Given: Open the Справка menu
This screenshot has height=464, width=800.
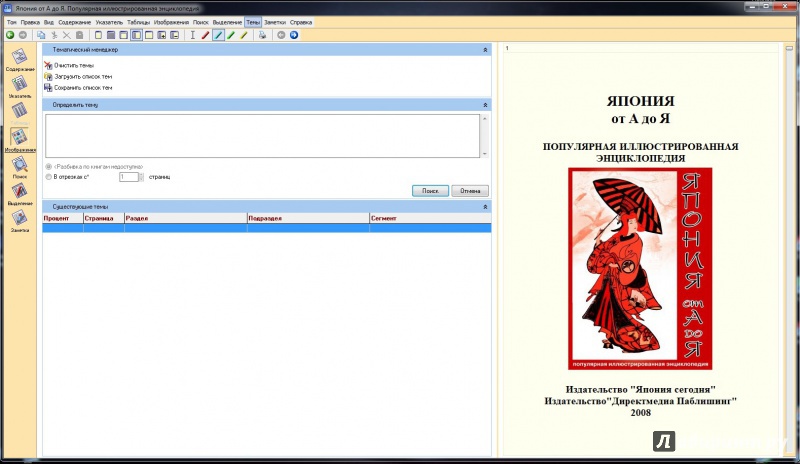Looking at the screenshot, I should coord(301,22).
